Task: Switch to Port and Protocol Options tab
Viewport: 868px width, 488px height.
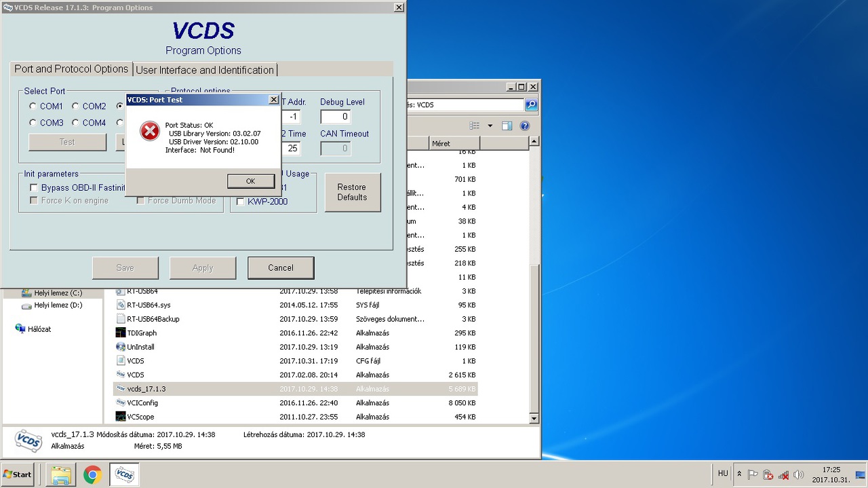Action: click(71, 69)
